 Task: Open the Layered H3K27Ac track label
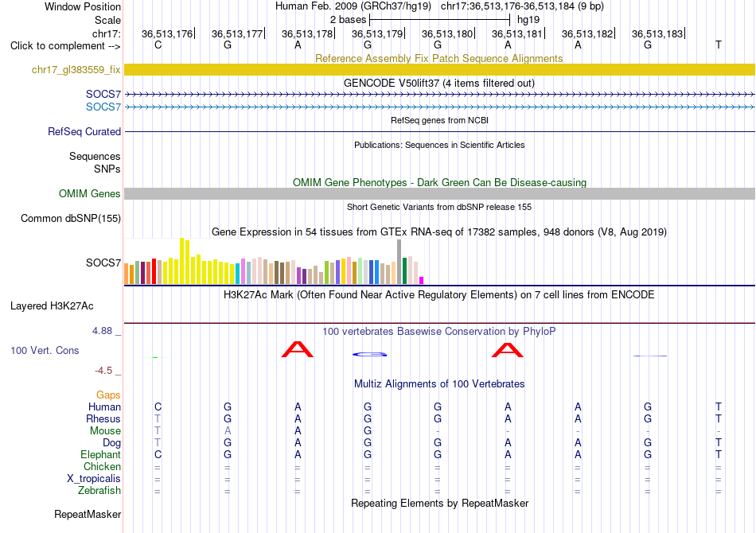point(52,306)
